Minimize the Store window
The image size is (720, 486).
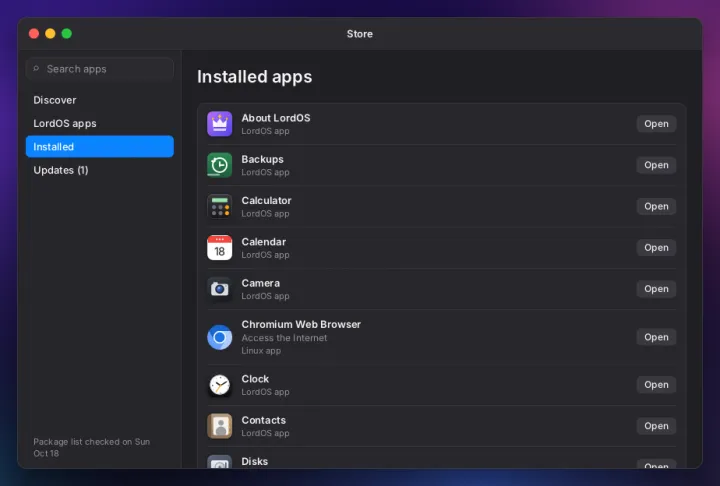click(x=51, y=34)
